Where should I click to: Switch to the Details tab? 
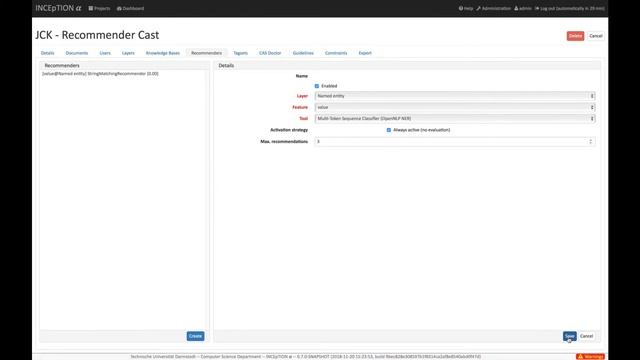click(x=47, y=53)
